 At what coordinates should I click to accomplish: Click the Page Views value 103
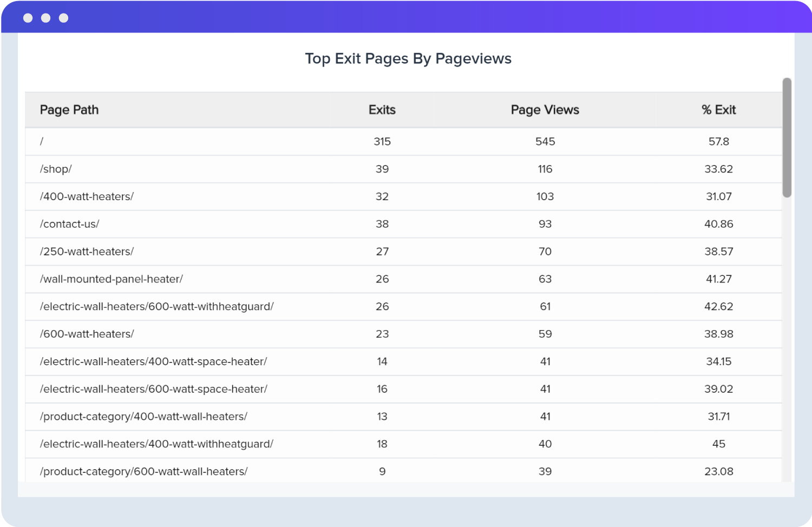click(545, 196)
